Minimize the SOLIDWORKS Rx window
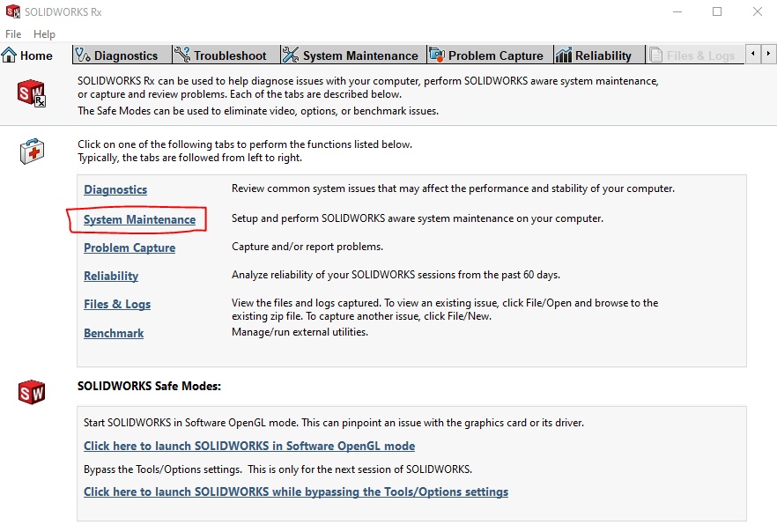The image size is (777, 532). click(x=677, y=11)
